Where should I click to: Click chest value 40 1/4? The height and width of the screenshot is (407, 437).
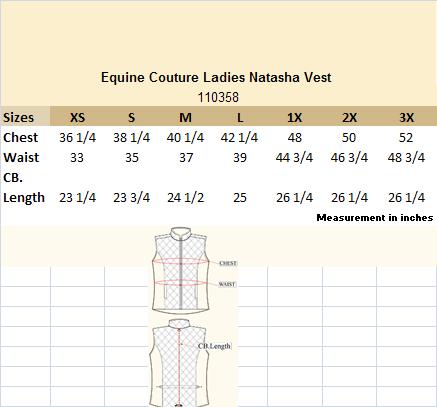(185, 137)
